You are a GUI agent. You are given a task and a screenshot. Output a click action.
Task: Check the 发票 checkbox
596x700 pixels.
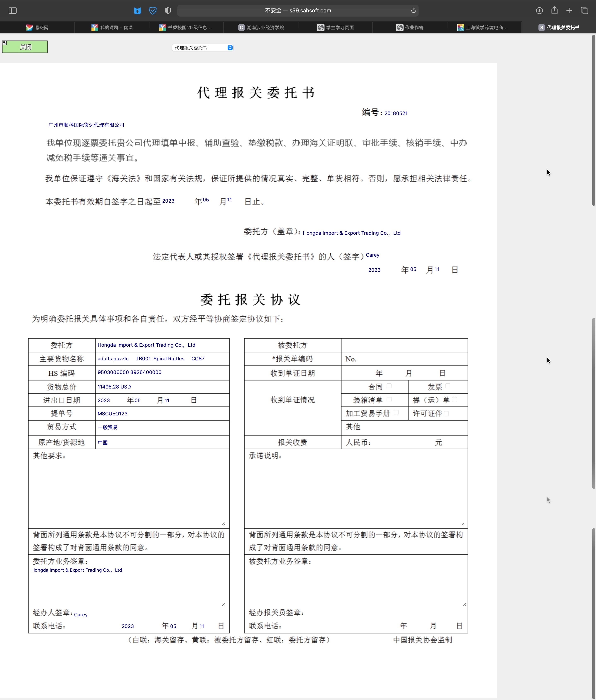(448, 386)
